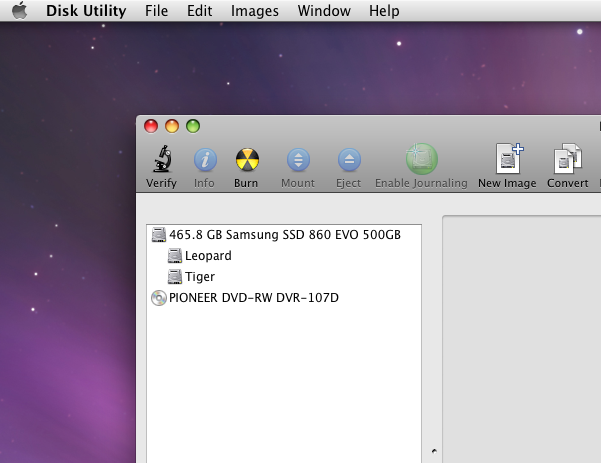This screenshot has height=463, width=601.
Task: Select the Leopard volume
Action: [284, 256]
